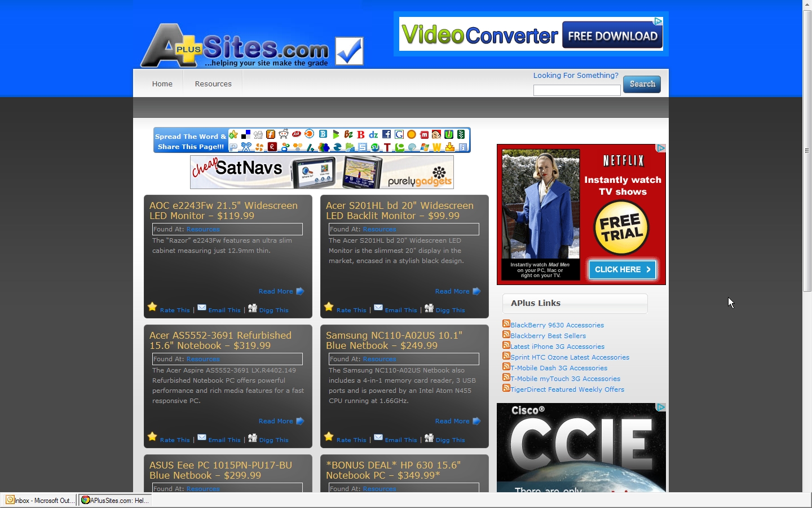Click the Looking For Something search field
Screen dimensions: 812x508
[577, 90]
